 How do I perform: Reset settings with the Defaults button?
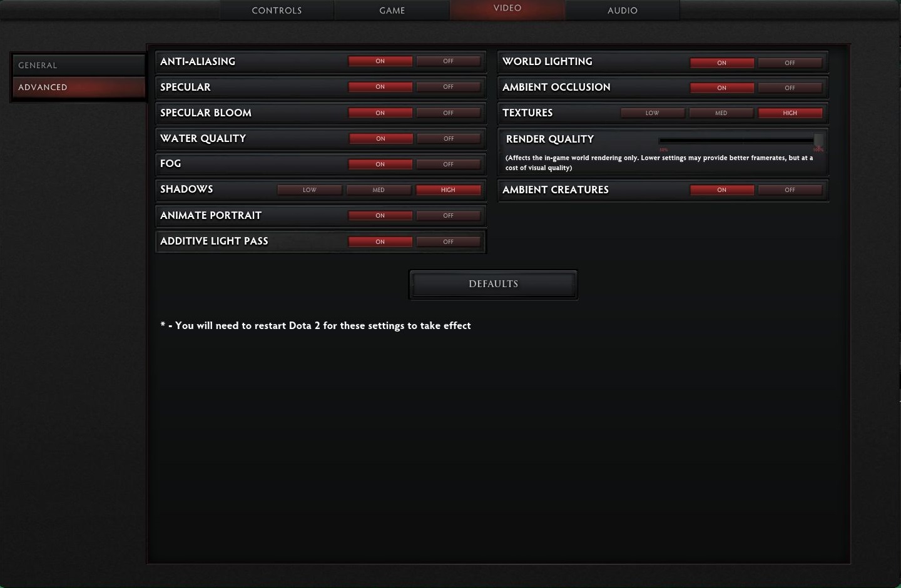[493, 285]
